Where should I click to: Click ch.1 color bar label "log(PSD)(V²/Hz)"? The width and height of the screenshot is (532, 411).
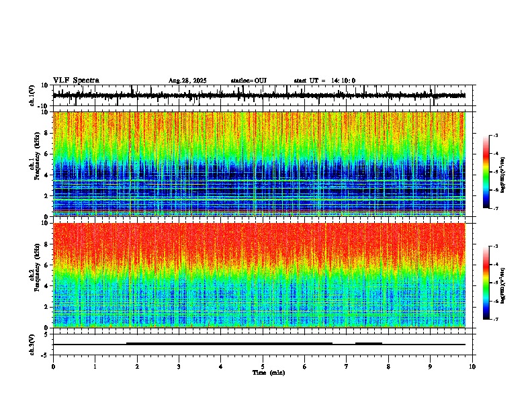(x=503, y=175)
